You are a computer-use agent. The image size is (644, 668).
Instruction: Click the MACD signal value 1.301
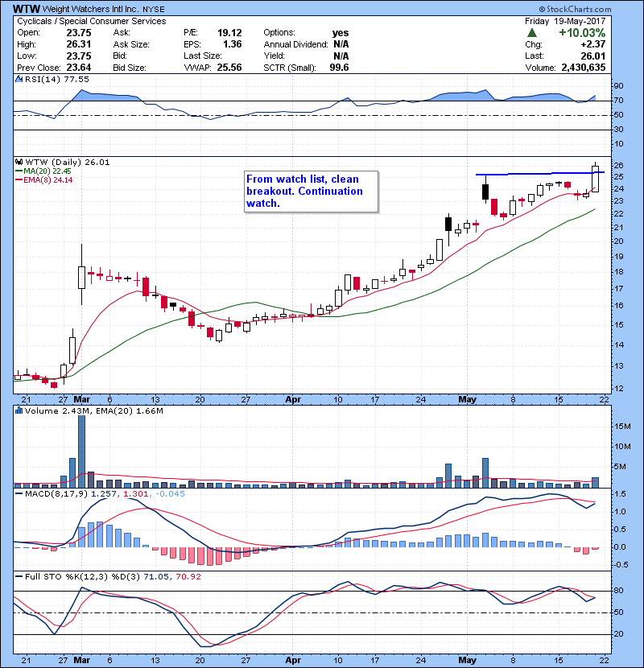point(135,494)
